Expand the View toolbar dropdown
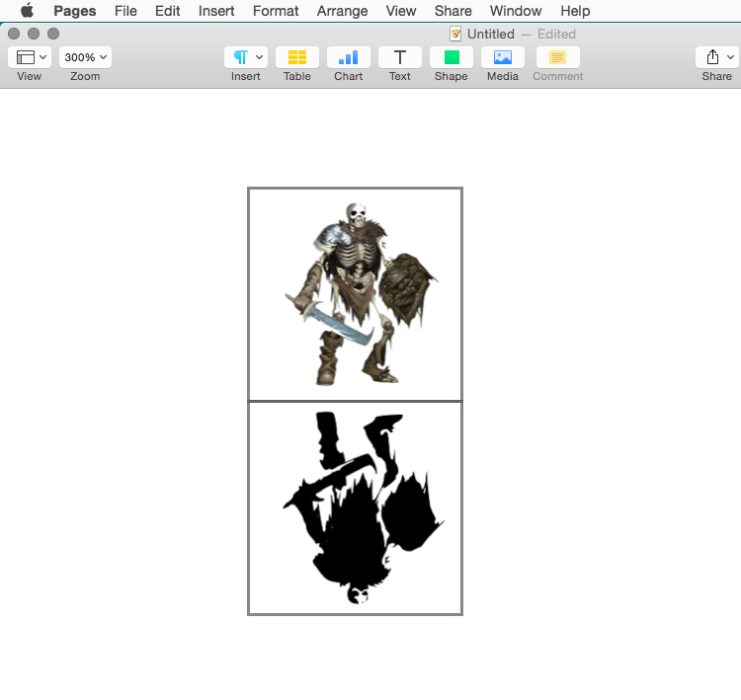 29,57
